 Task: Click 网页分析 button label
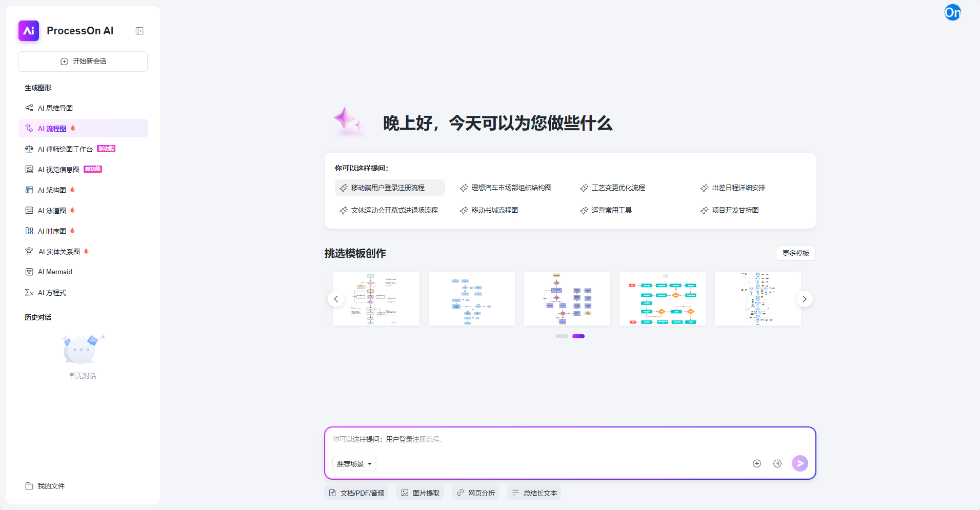pos(482,493)
